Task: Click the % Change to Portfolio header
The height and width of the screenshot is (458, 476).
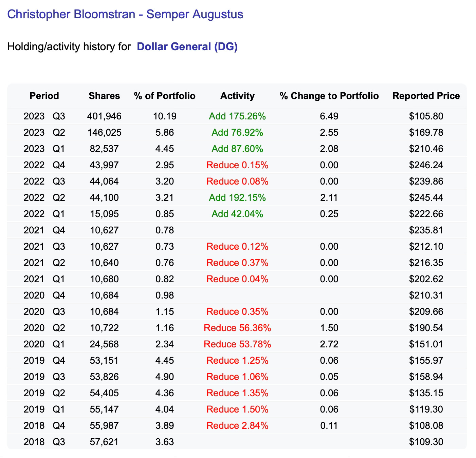Action: click(x=329, y=96)
